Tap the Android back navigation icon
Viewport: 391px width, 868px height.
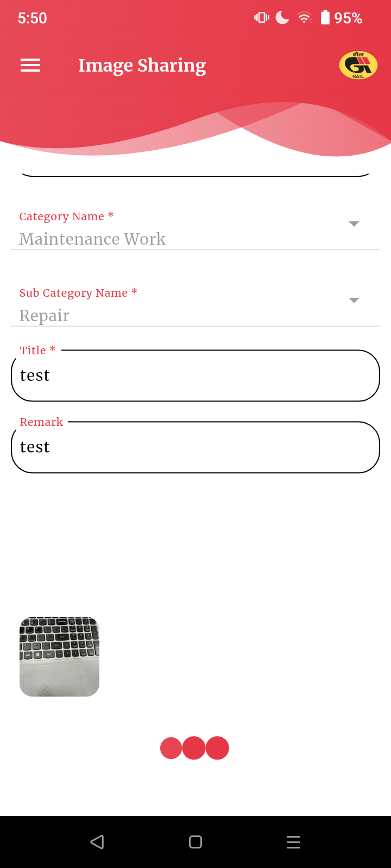pyautogui.click(x=97, y=842)
